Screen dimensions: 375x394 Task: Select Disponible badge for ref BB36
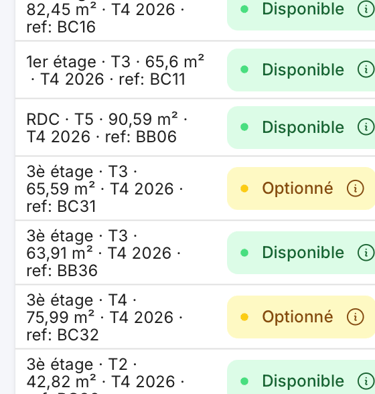[301, 253]
